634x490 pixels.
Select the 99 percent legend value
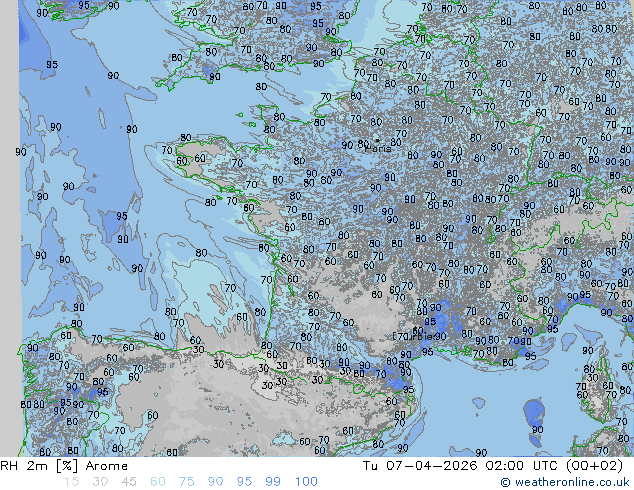[272, 482]
